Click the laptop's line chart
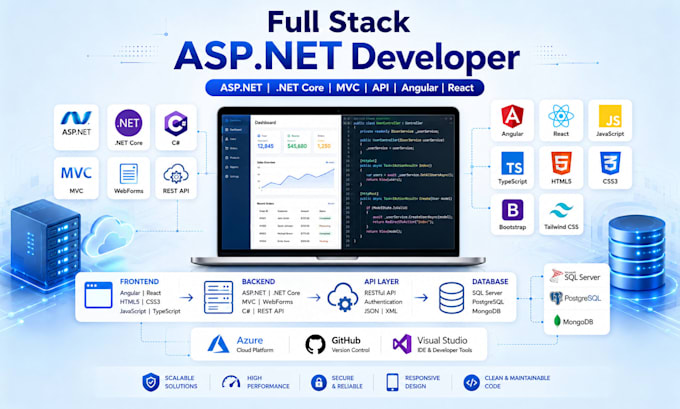The image size is (680, 409). 297,177
